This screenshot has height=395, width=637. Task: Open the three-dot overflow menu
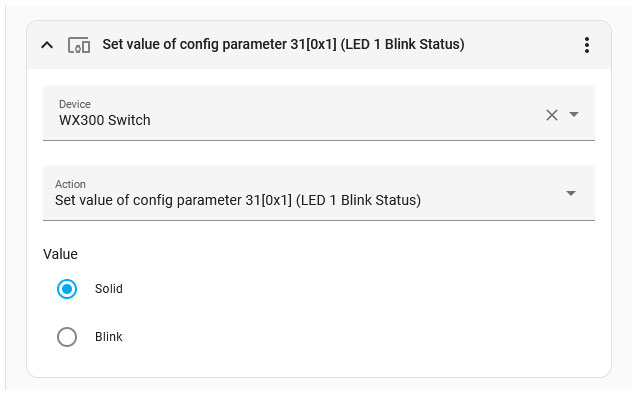[587, 45]
